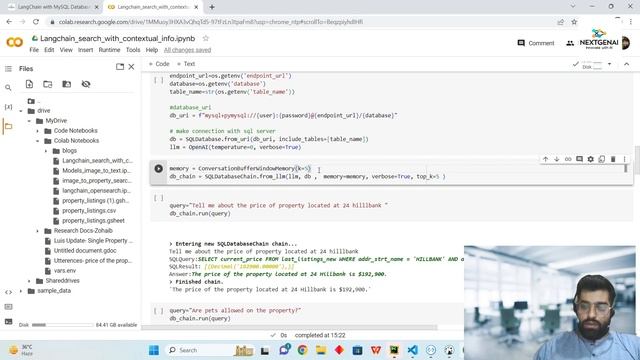Open the Comment button
Image resolution: width=640 pixels, height=360 pixels.
tap(536, 43)
